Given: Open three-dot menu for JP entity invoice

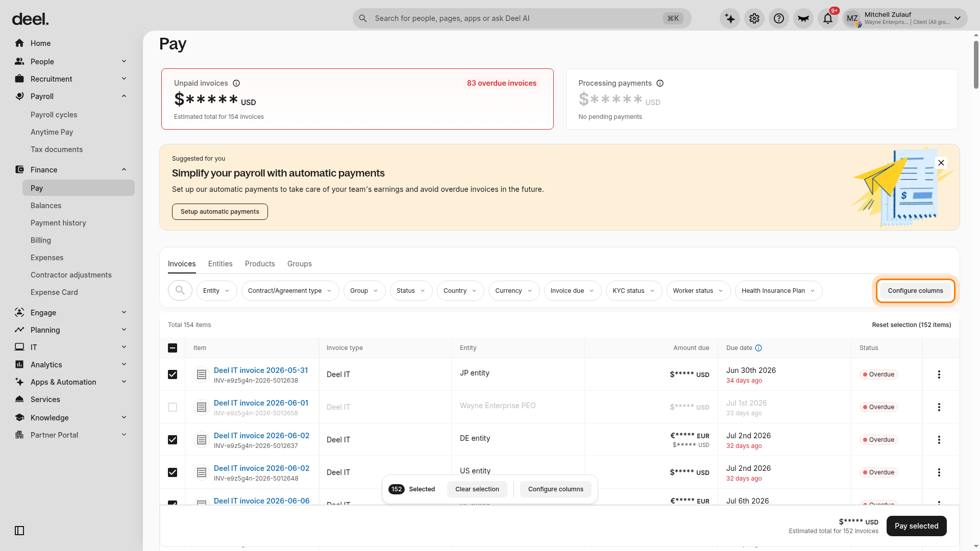Looking at the screenshot, I should coord(939,374).
